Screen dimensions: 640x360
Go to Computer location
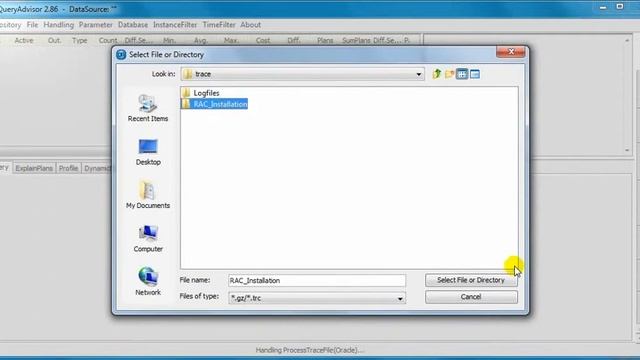148,239
